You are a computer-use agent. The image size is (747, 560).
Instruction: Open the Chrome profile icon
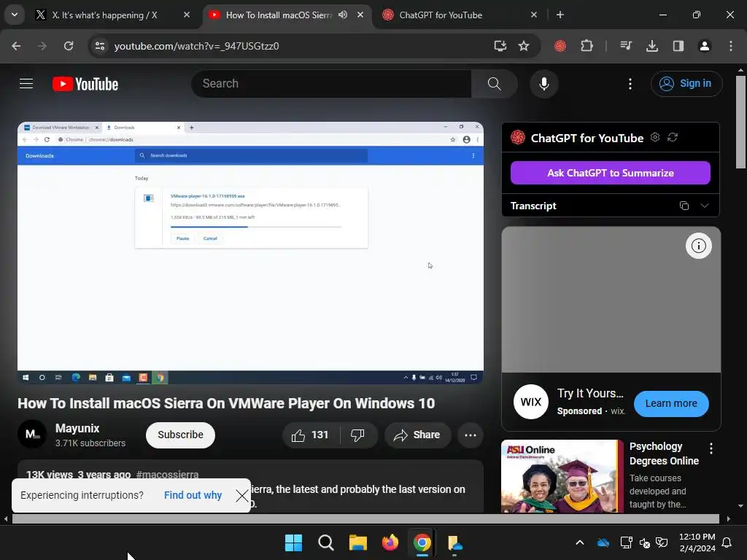(704, 46)
